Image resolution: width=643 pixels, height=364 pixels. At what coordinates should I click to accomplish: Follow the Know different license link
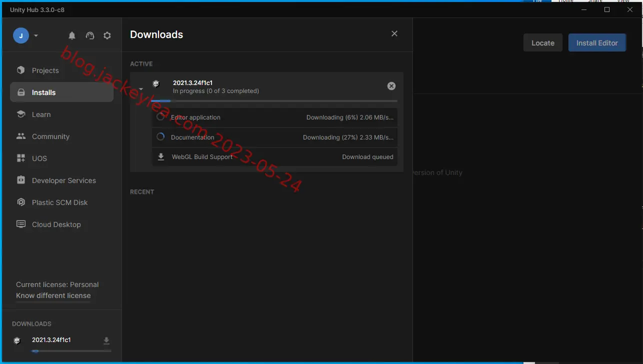click(x=53, y=295)
